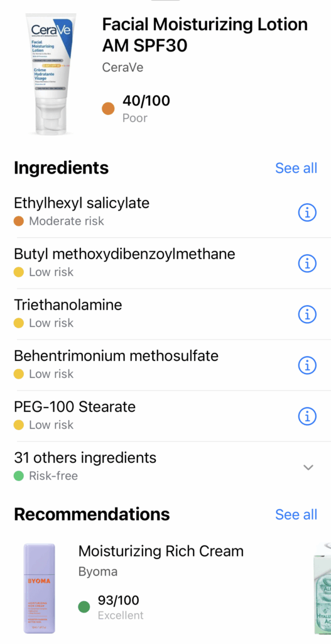Show info for Triethanolamine ingredient
Image resolution: width=331 pixels, height=644 pixels.
point(307,314)
